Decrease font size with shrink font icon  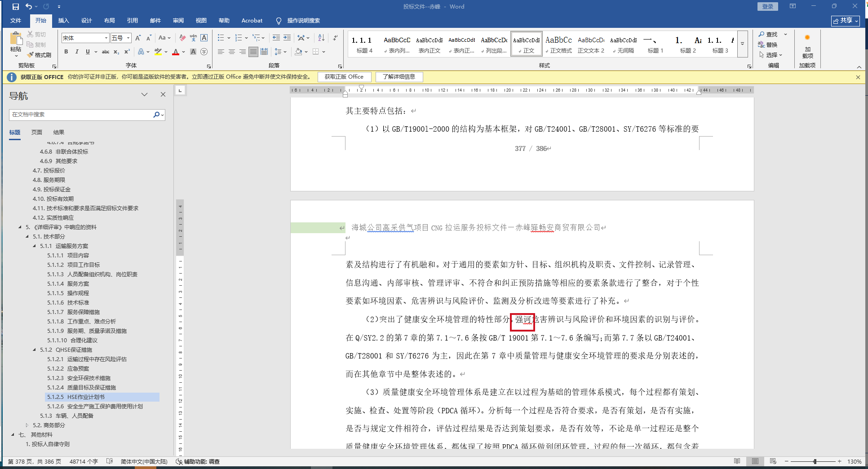(149, 38)
